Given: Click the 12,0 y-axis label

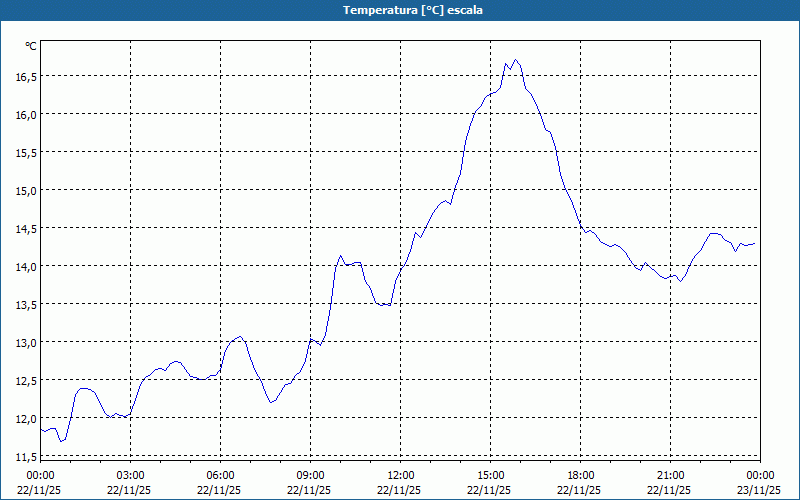Looking at the screenshot, I should [26, 419].
